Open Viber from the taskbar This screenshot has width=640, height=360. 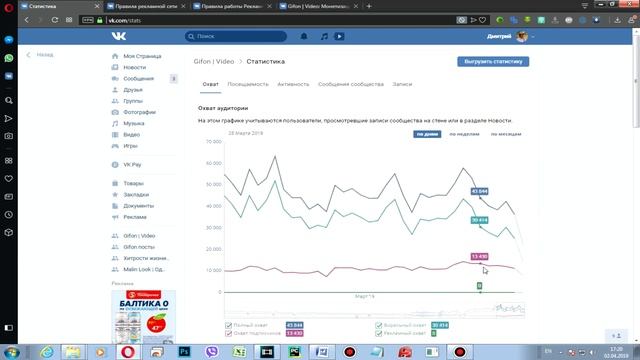(212, 351)
